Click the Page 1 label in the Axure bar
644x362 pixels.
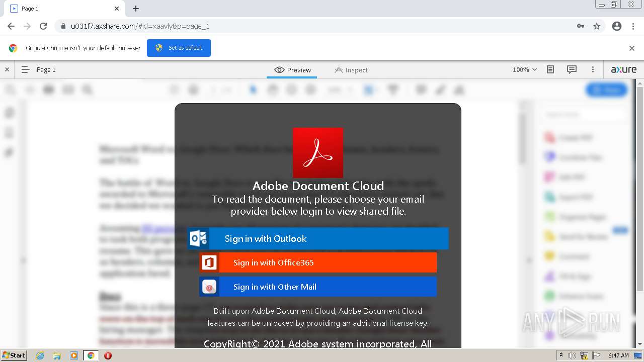(x=46, y=70)
